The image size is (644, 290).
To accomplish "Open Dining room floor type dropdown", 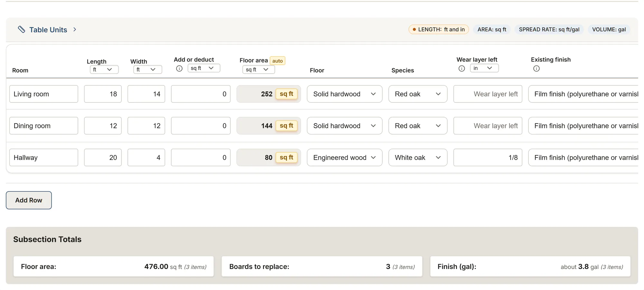I will [345, 126].
